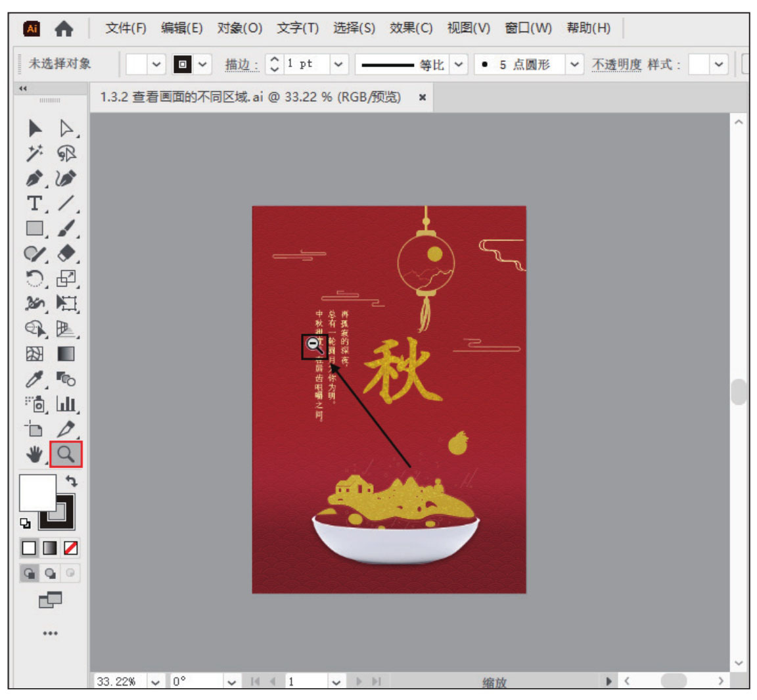Pick the Type tool
This screenshot has height=700, width=757.
(x=35, y=203)
